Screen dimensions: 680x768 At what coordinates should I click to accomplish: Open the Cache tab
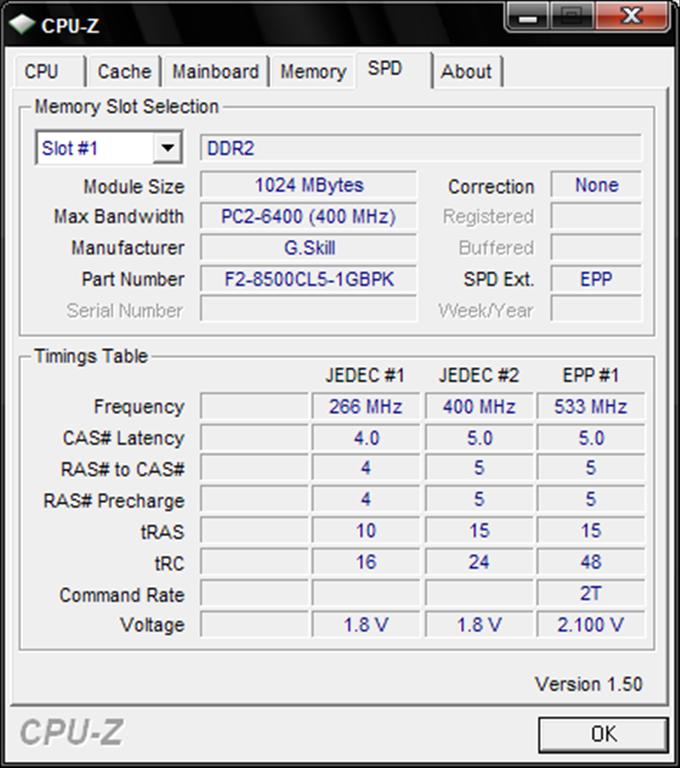click(124, 72)
